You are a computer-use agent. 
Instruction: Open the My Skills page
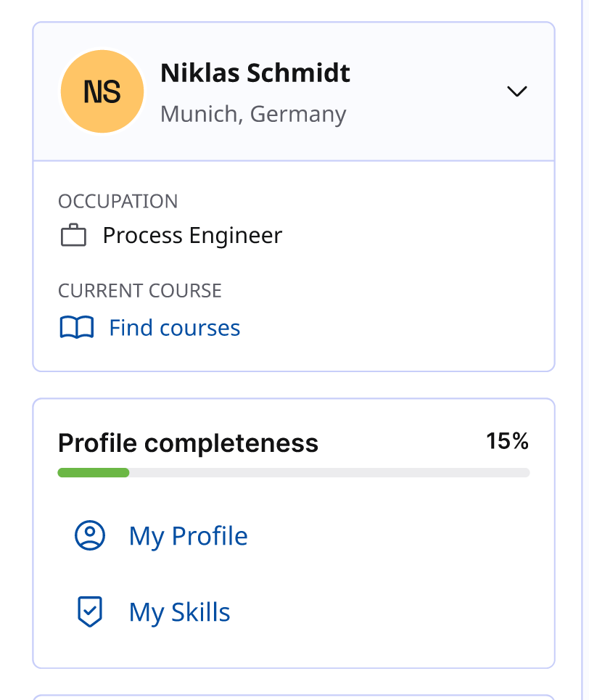click(179, 612)
